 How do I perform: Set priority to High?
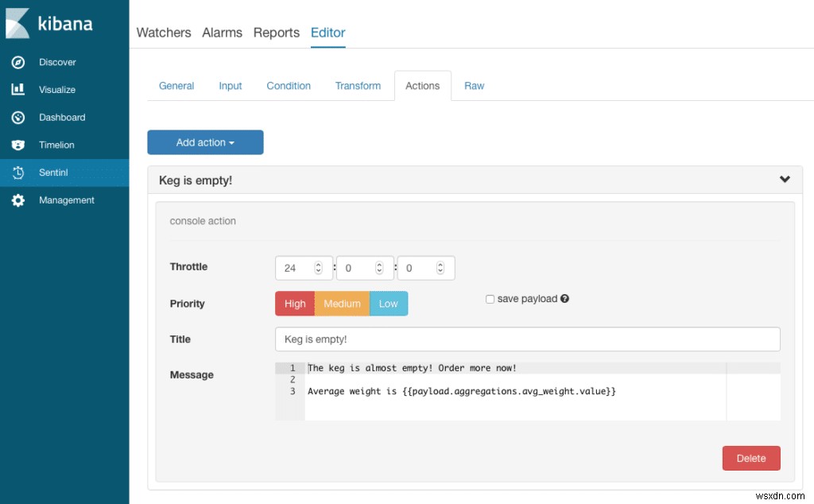tap(294, 304)
